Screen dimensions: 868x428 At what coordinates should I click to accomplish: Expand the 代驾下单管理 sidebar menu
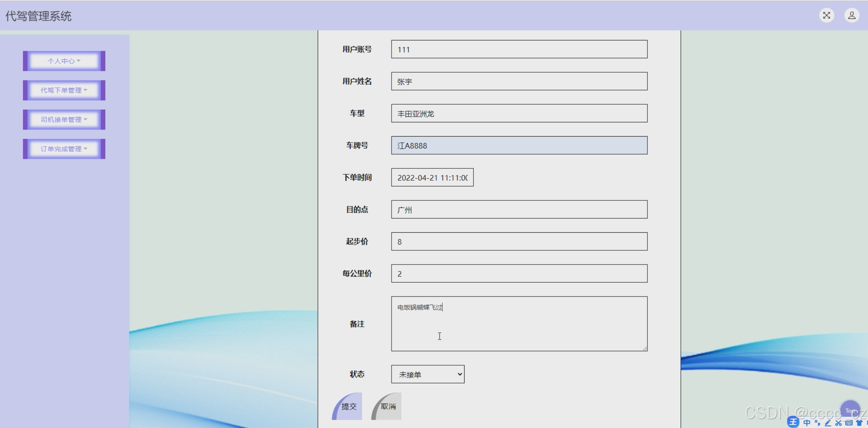(x=64, y=90)
